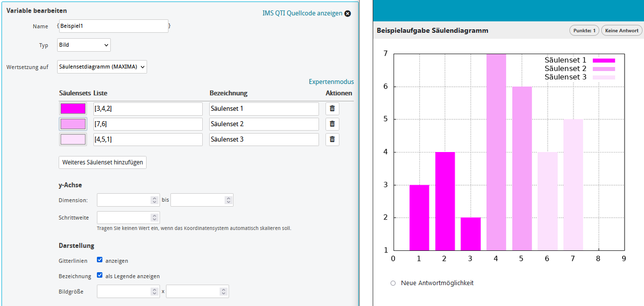Viewport: 644px width, 306px height.
Task: Disable Bezeichnung als Legende anzeigen
Action: point(99,276)
